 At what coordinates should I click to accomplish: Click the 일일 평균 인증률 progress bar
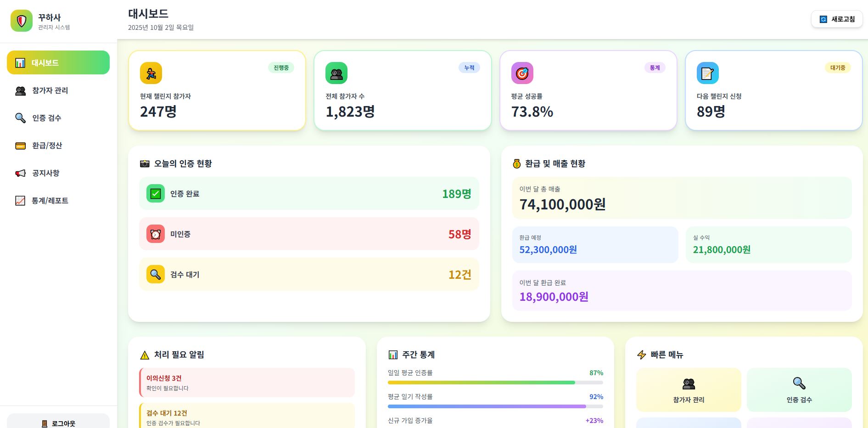(x=495, y=383)
